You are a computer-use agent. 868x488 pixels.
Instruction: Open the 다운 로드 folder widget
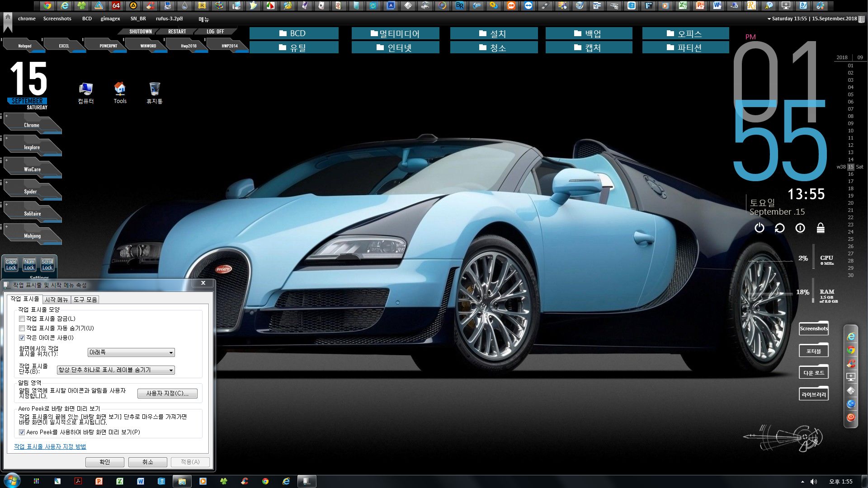pos(814,372)
